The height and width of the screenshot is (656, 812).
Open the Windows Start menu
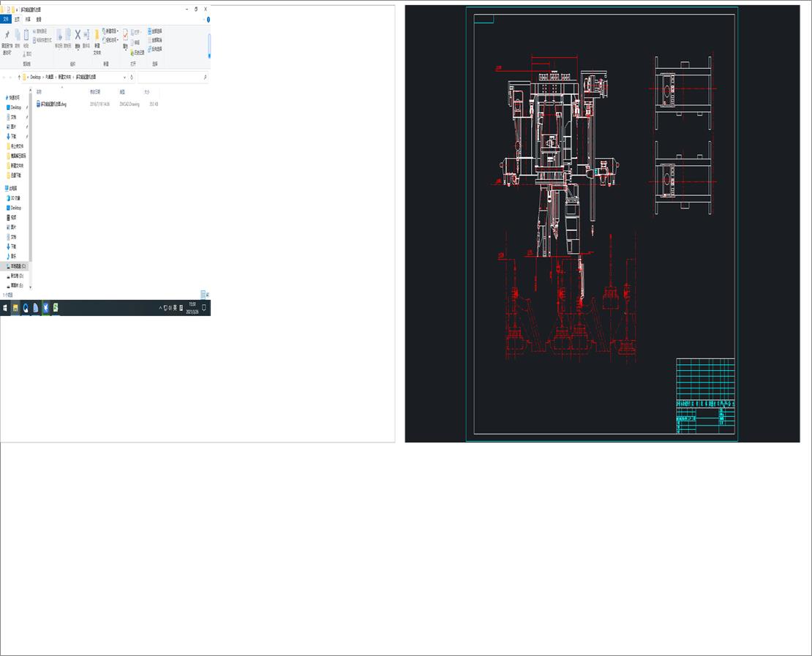[5, 308]
